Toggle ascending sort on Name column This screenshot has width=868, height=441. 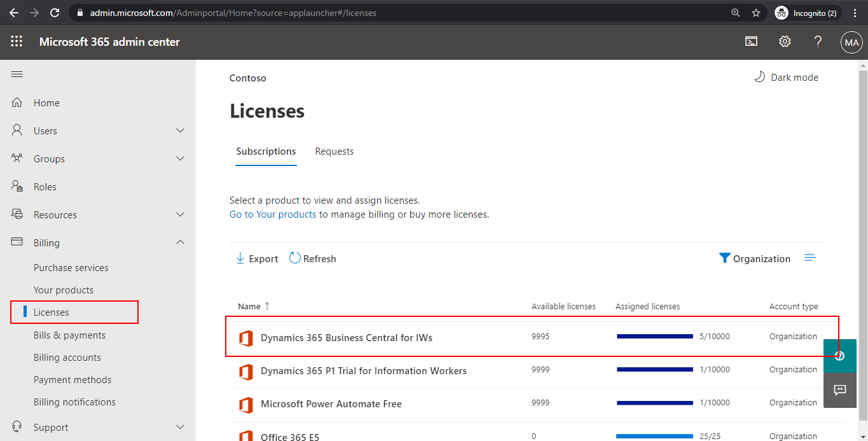(x=253, y=306)
